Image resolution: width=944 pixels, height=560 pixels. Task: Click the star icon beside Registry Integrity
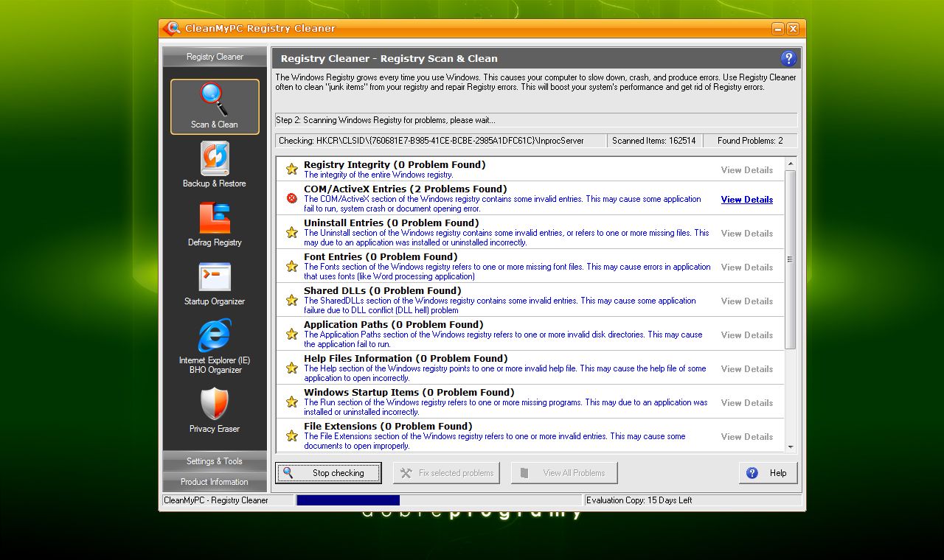click(292, 169)
